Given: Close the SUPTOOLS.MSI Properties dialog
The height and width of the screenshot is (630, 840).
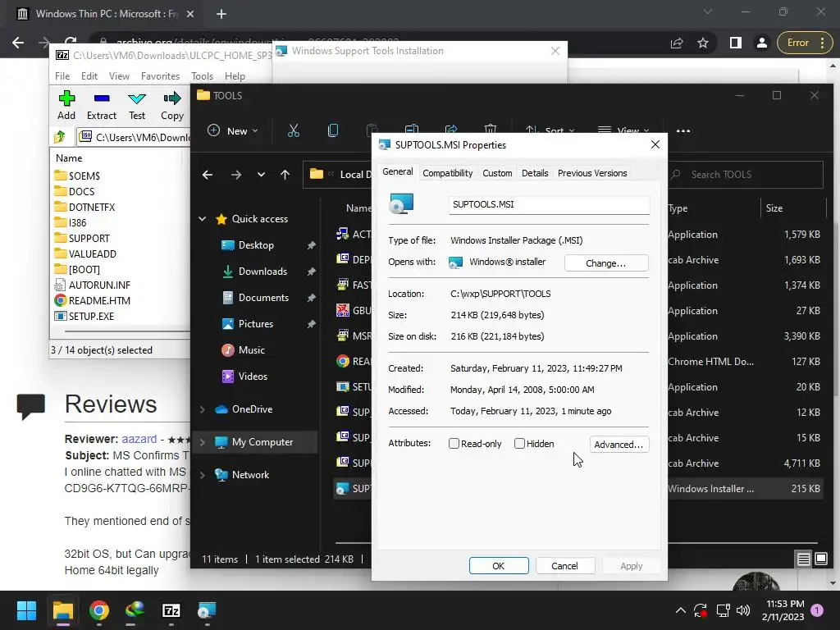Looking at the screenshot, I should coord(655,144).
